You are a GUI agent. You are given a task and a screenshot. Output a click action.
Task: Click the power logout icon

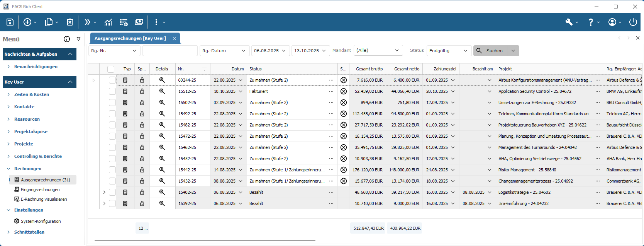633,22
